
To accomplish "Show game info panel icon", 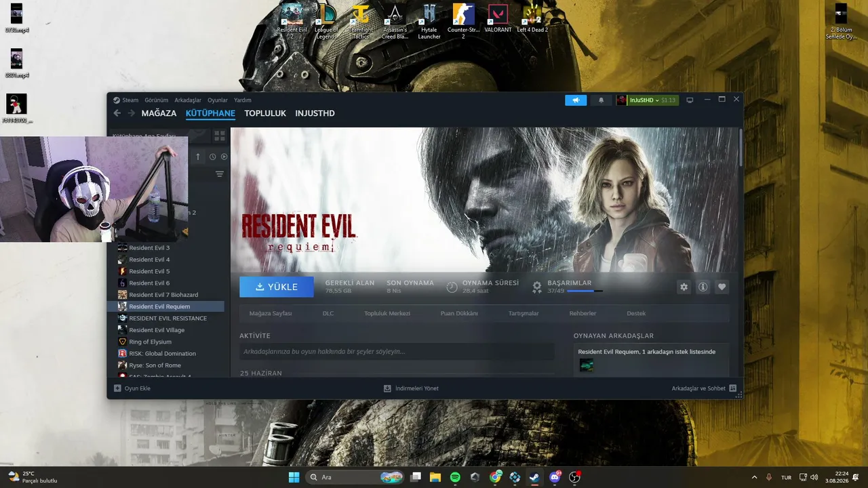I will [703, 287].
